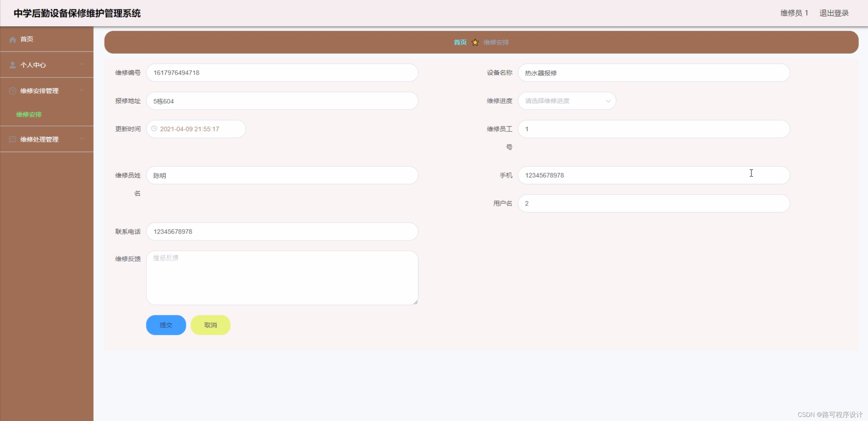Screen dimensions: 868x421
Task: Focus the 设备名称 input field
Action: pos(653,73)
